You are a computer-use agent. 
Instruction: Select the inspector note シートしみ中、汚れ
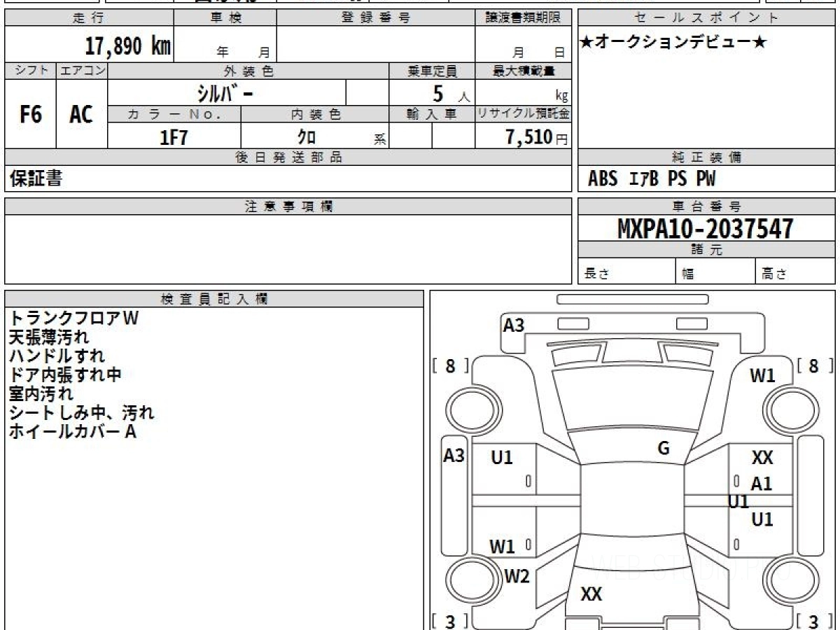81,413
